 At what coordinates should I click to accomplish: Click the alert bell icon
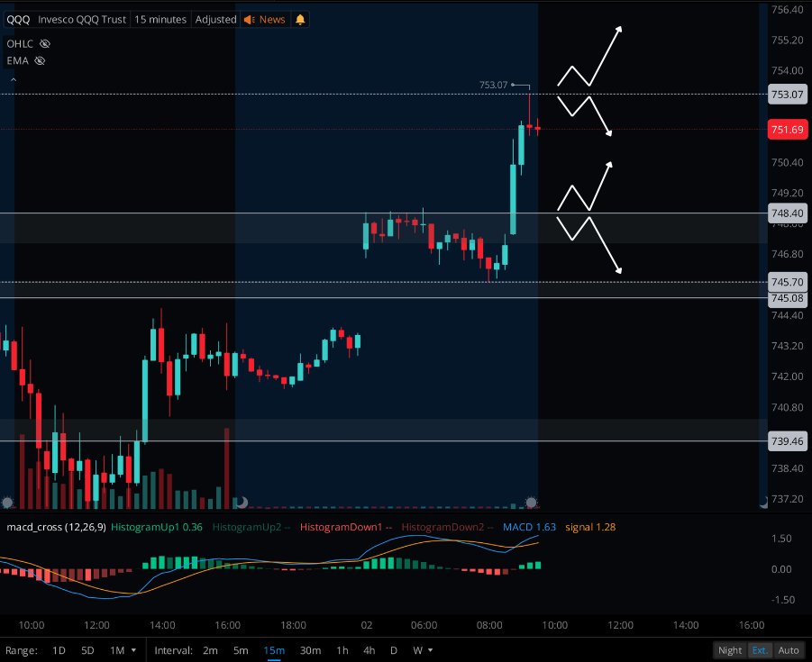tap(300, 20)
